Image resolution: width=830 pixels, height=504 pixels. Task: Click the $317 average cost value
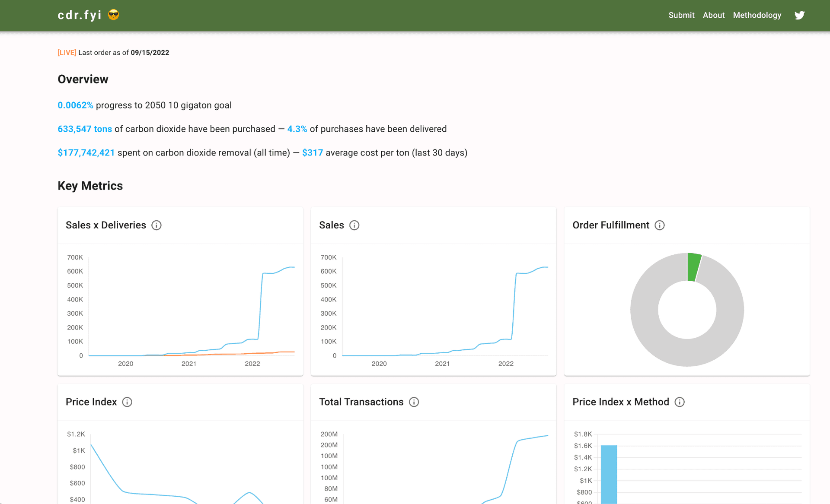pyautogui.click(x=313, y=153)
